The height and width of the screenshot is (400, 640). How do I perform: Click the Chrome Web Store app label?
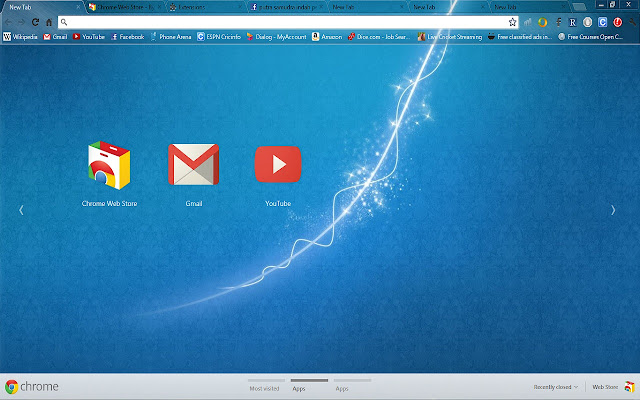(x=109, y=203)
